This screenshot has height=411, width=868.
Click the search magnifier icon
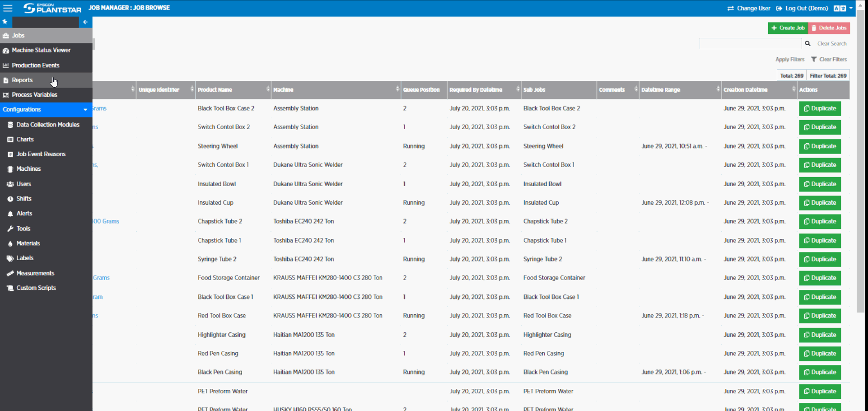[x=807, y=43]
